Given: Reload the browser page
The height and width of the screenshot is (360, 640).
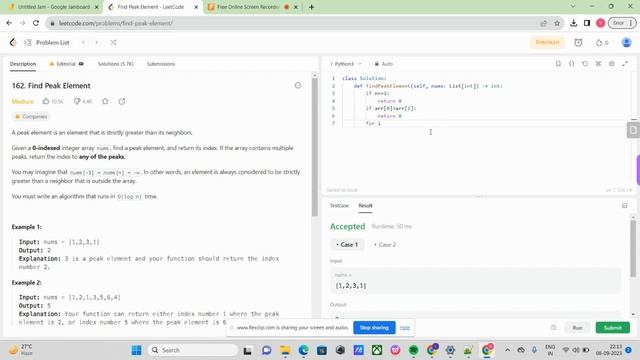Looking at the screenshot, I should [x=36, y=23].
